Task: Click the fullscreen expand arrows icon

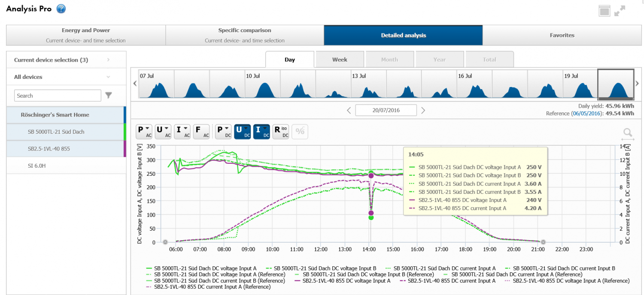Action: (620, 11)
